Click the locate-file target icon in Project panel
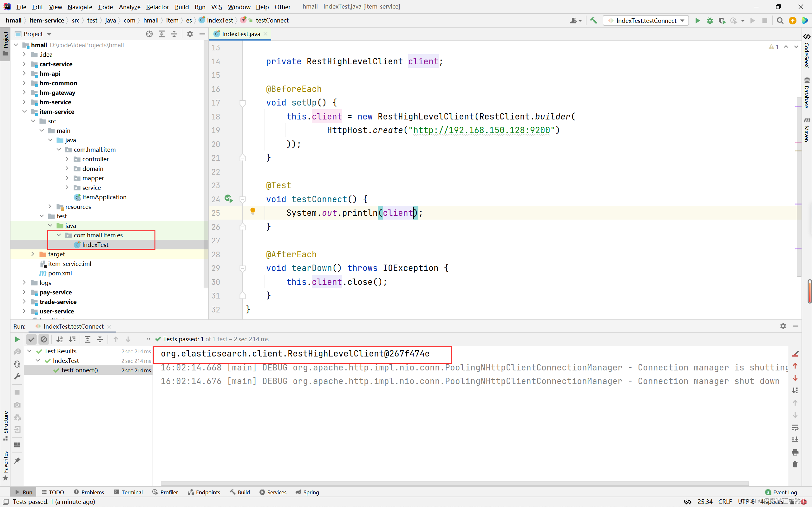This screenshot has width=812, height=507. 149,34
